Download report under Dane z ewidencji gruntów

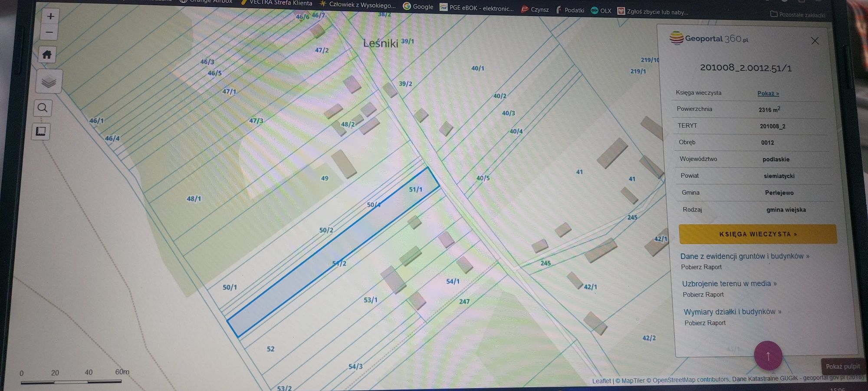(x=701, y=267)
